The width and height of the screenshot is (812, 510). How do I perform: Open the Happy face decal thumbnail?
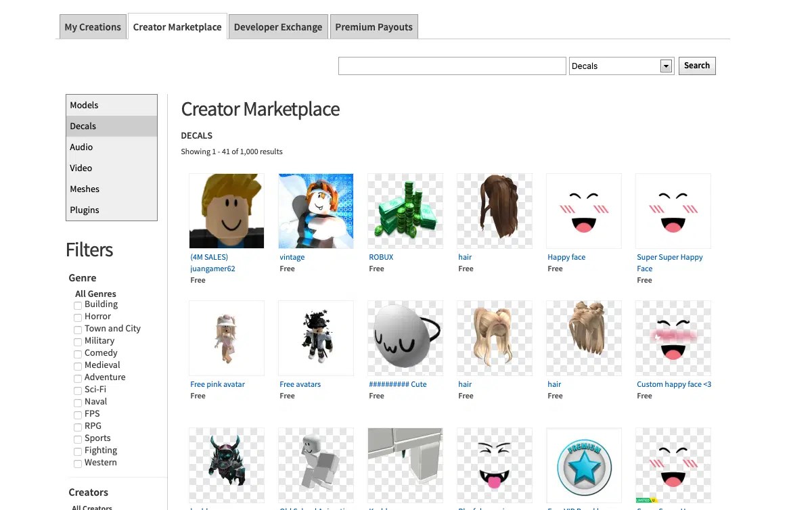click(x=584, y=211)
